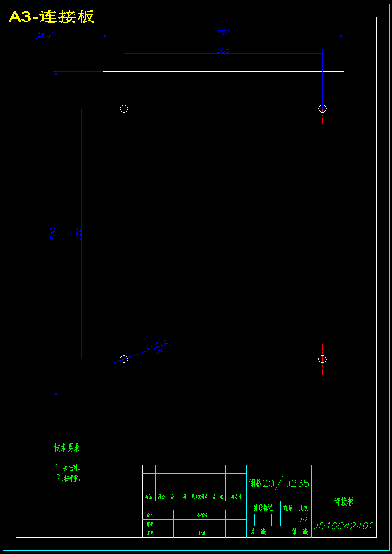
Task: Select the top-right bolt hole circle
Action: 323,109
